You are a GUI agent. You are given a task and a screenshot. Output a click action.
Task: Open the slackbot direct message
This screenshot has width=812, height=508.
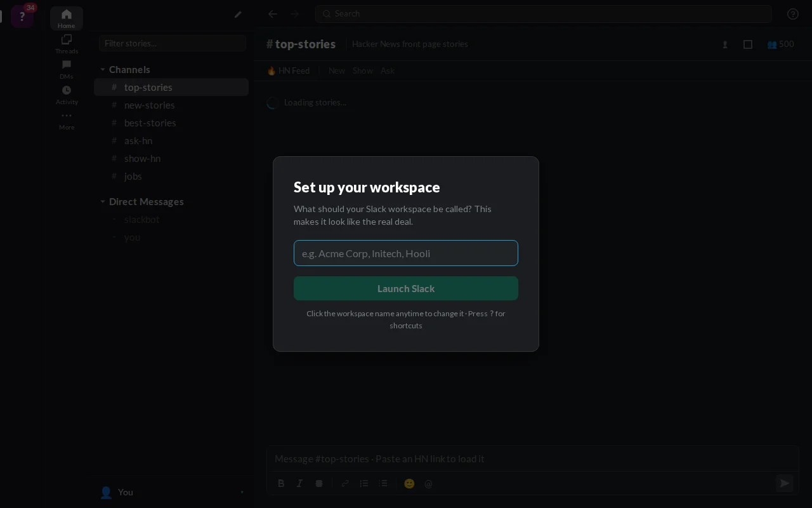(171, 219)
